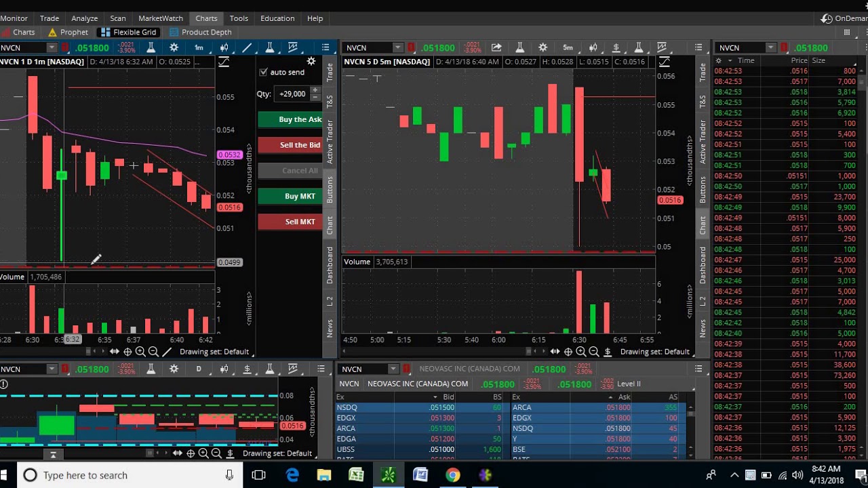Toggle Active Trader side tab on 1m chart
The width and height of the screenshot is (868, 488).
tap(330, 142)
